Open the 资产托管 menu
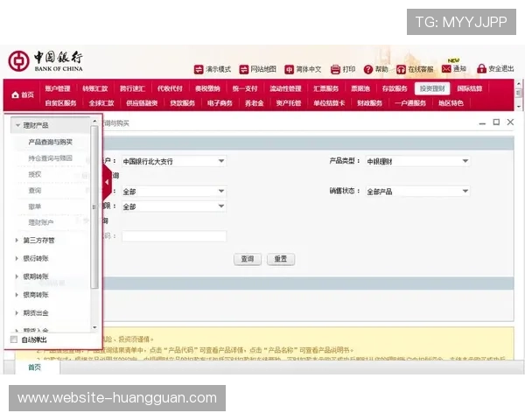The height and width of the screenshot is (420, 525). click(x=289, y=103)
